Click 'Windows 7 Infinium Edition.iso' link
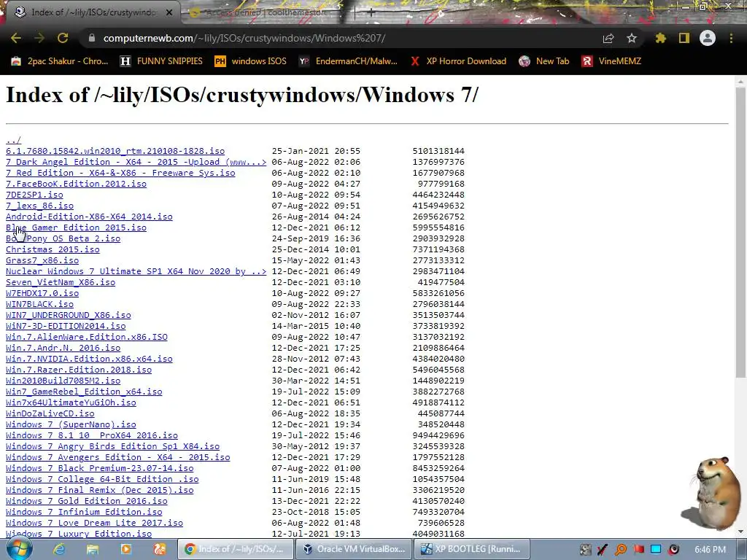The image size is (747, 560). (x=84, y=513)
